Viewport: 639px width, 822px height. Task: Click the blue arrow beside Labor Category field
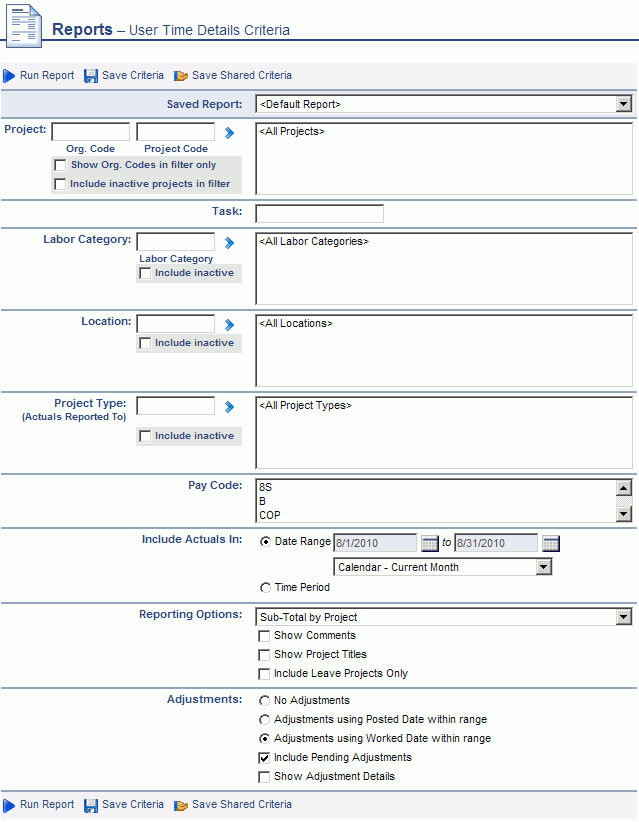(x=229, y=243)
